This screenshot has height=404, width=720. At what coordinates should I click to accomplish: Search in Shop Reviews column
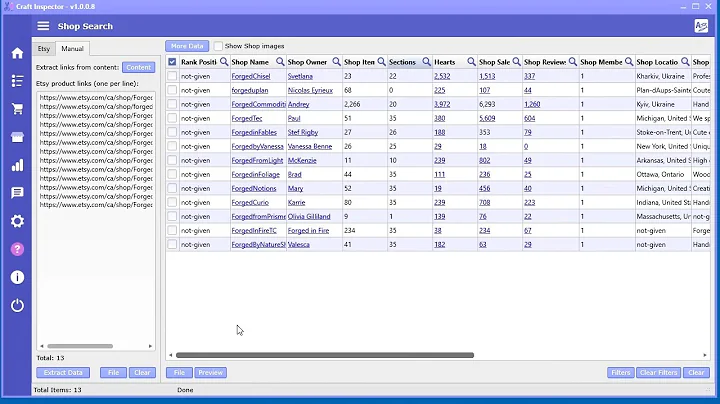(x=573, y=62)
